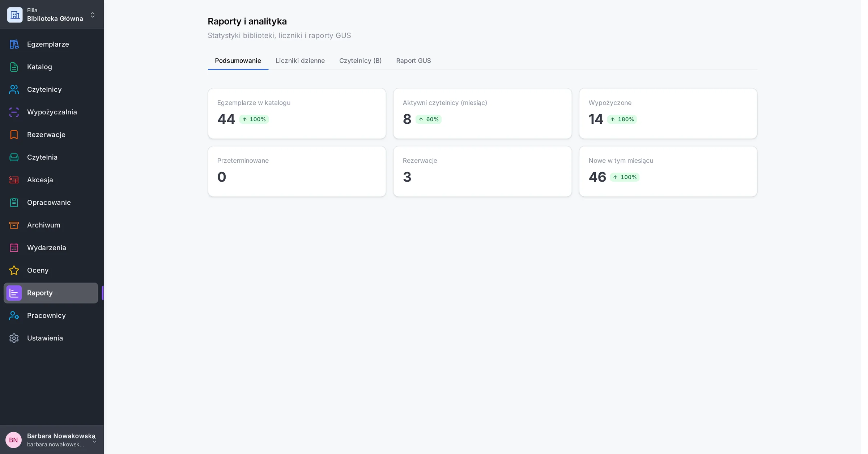The height and width of the screenshot is (454, 868).
Task: Click the BN user avatar
Action: (x=13, y=440)
